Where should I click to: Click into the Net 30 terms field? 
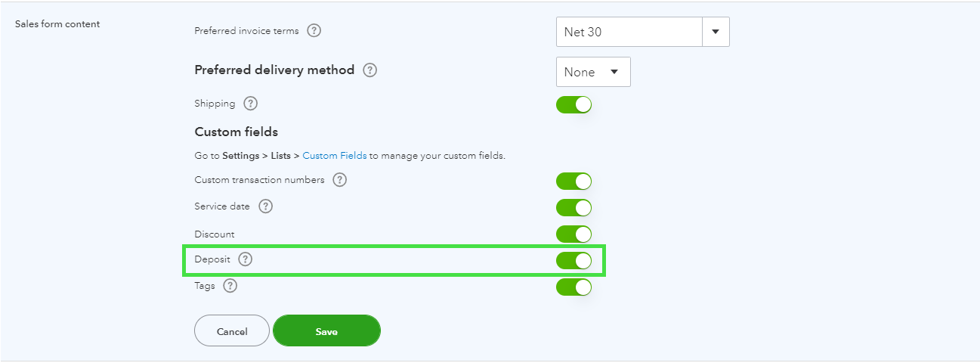629,33
